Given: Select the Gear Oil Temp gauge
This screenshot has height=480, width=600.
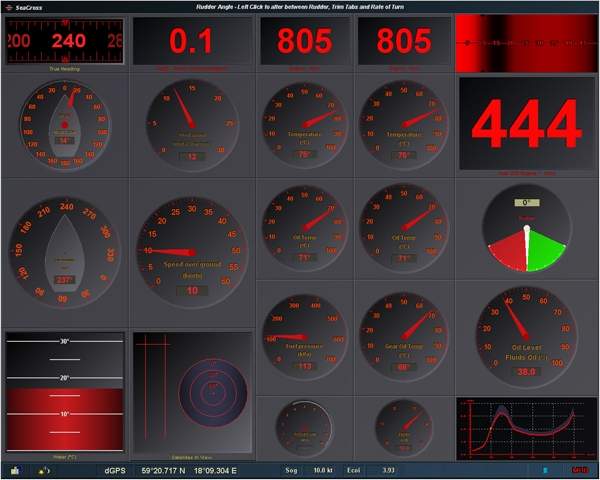Looking at the screenshot, I should click(403, 335).
